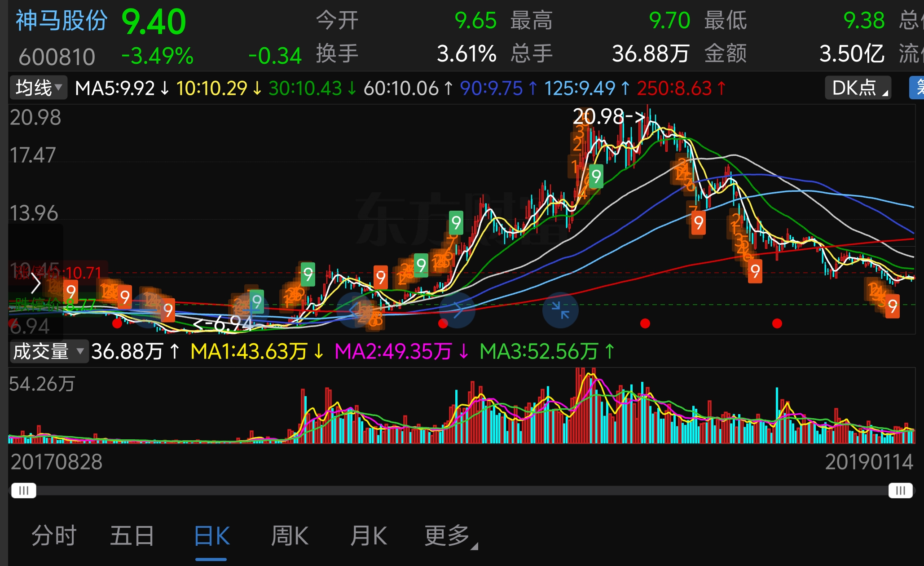Expand side panel with white chevron arrow
This screenshot has width=924, height=566.
[x=36, y=283]
